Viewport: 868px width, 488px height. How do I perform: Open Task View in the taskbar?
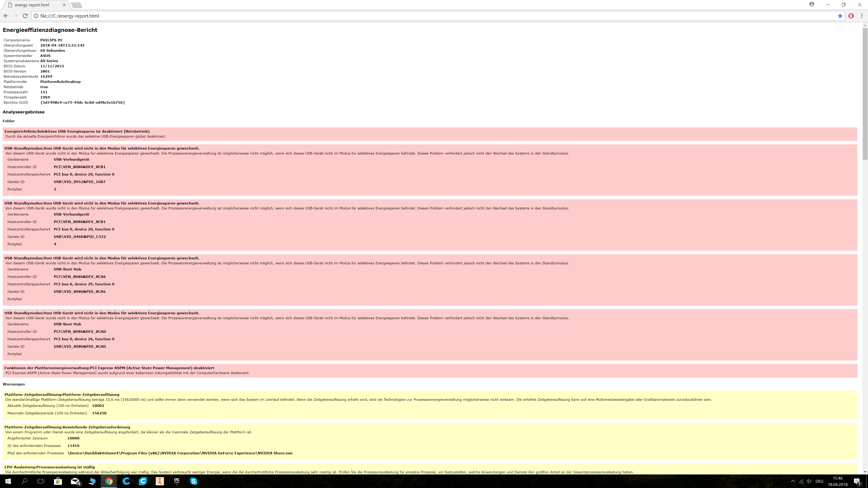click(40, 481)
